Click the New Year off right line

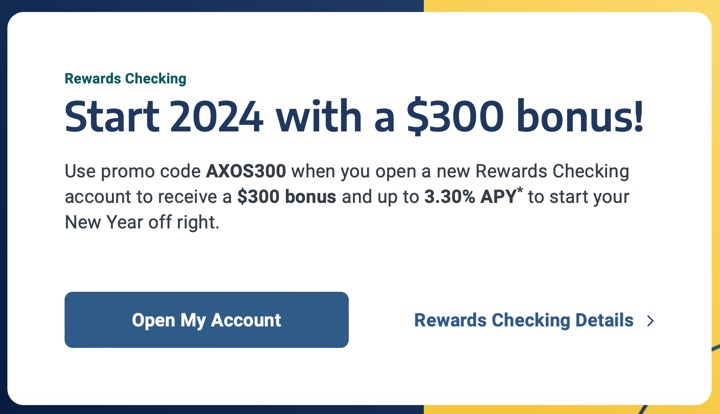pos(141,221)
